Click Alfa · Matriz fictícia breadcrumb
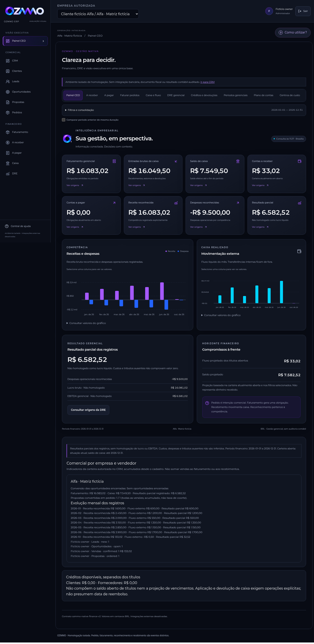Viewport: 314px width, 644px height. pyautogui.click(x=69, y=36)
